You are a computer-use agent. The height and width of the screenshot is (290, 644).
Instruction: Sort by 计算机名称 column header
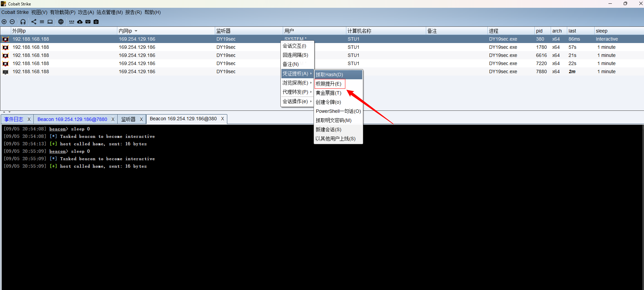[386, 31]
